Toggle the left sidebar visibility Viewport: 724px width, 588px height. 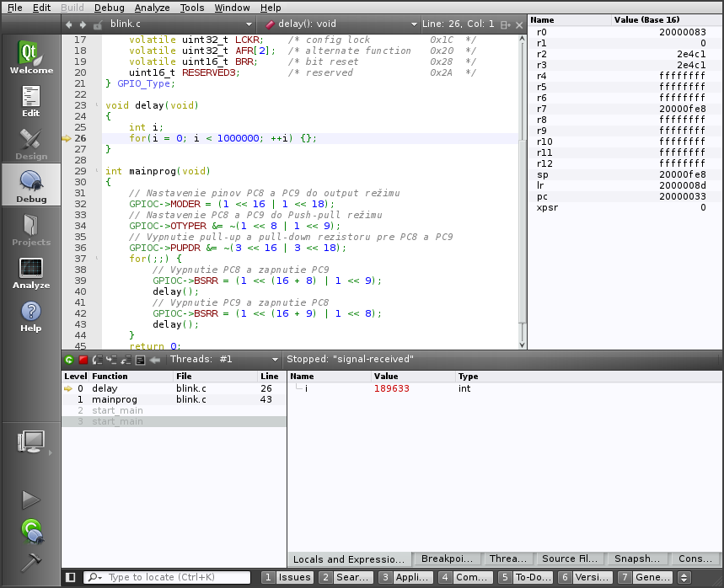pos(71,577)
